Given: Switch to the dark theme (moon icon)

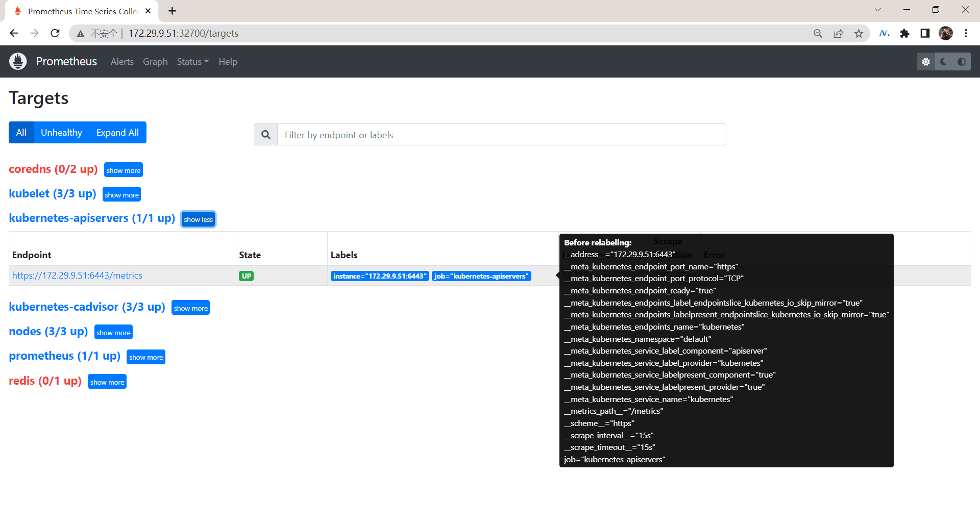Looking at the screenshot, I should 944,62.
